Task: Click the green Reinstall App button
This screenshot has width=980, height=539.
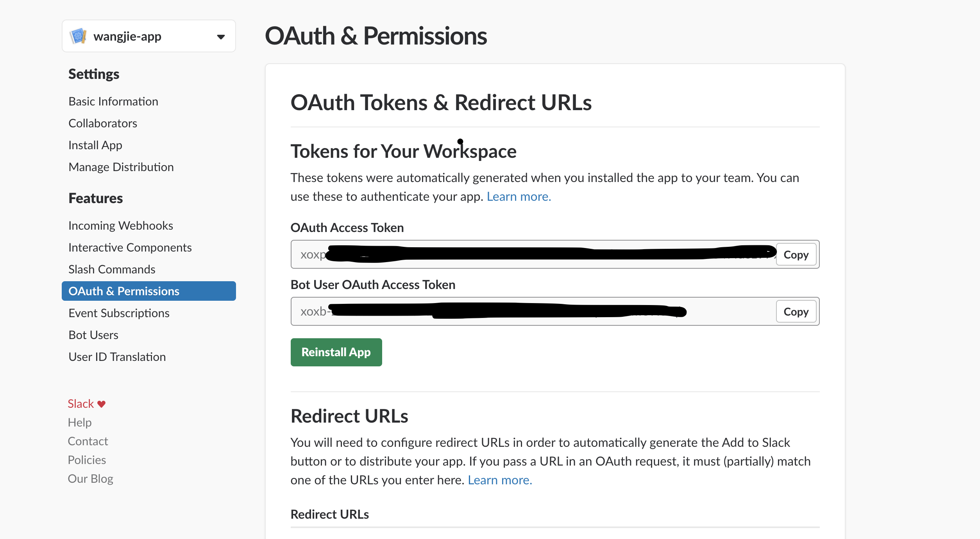Action: pyautogui.click(x=336, y=352)
